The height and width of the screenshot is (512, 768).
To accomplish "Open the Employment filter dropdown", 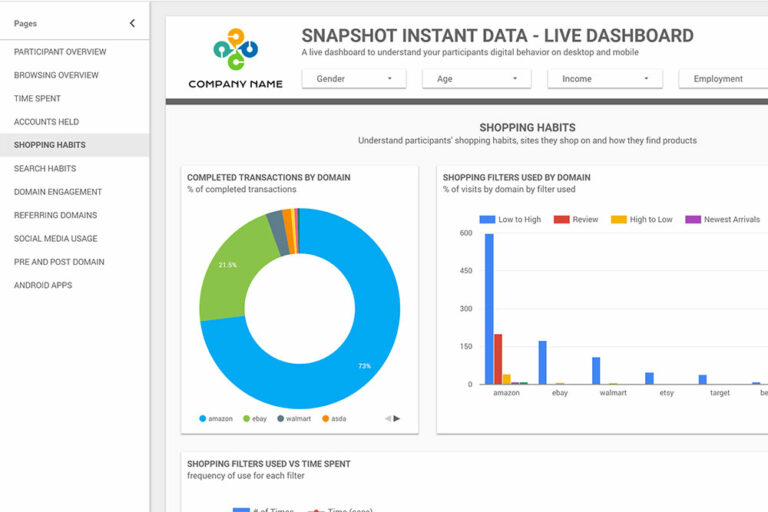I will coord(722,79).
